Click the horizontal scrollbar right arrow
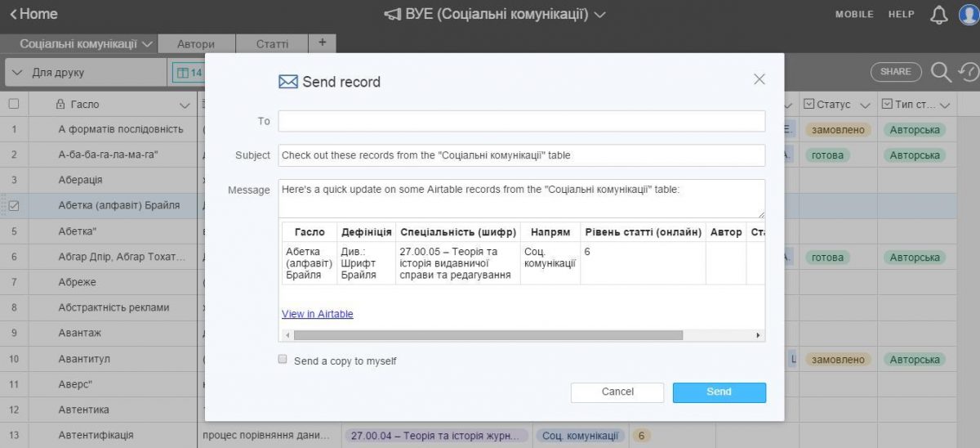The height and width of the screenshot is (448, 980). 758,335
